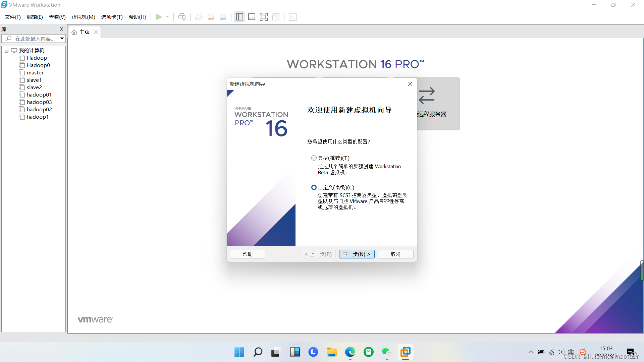This screenshot has height=362, width=644.
Task: Open the clock and date display
Action: pos(606,352)
